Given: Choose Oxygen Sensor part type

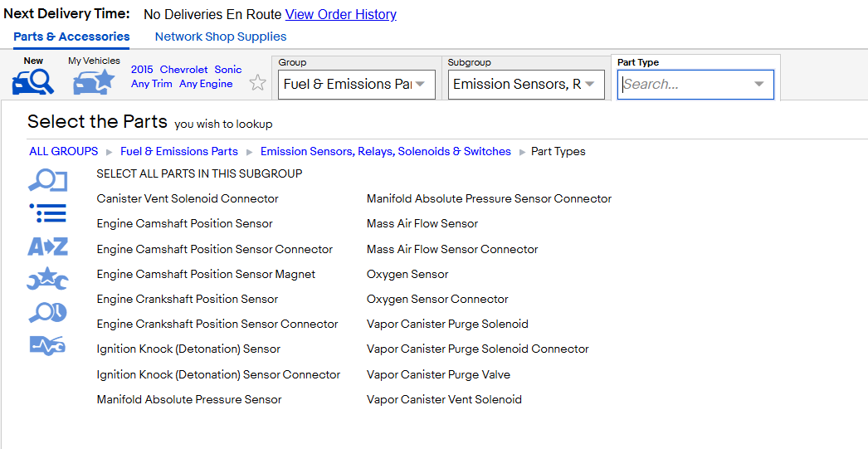Looking at the screenshot, I should click(407, 274).
